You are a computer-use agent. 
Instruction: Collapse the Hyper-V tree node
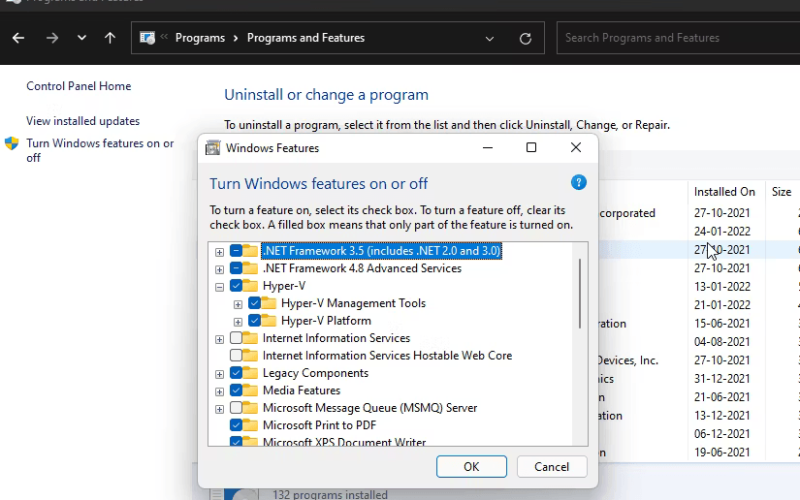[219, 287]
